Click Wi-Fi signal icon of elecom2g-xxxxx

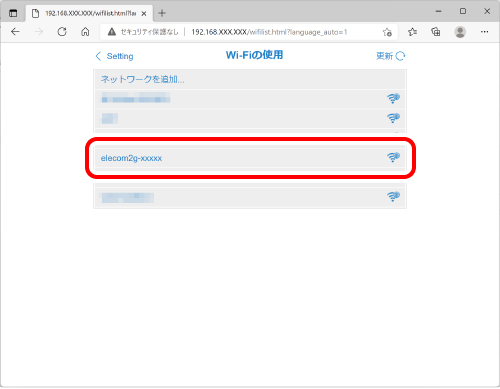[x=393, y=157]
